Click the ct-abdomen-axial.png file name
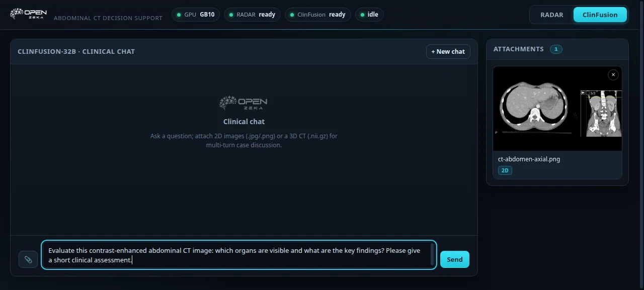 click(x=529, y=159)
